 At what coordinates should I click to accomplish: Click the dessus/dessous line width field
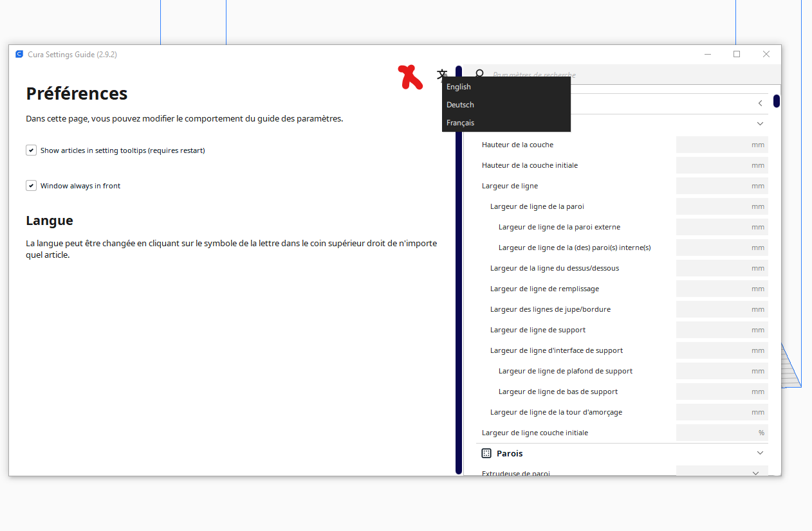(722, 268)
